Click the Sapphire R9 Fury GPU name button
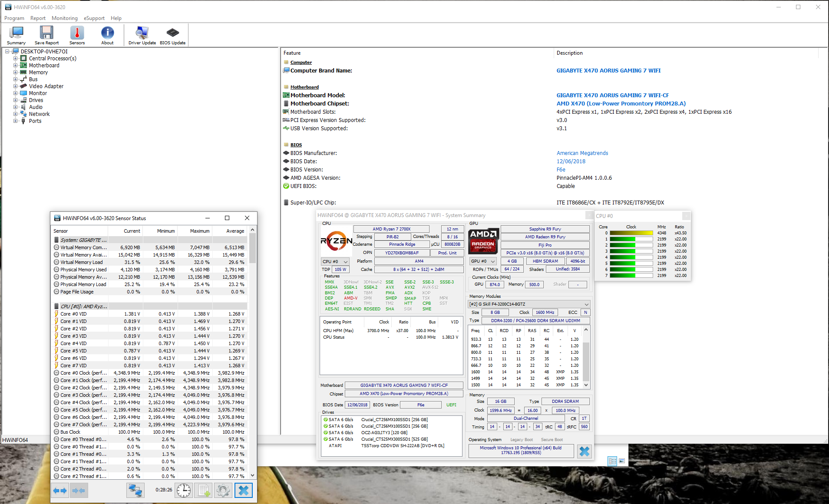Viewport: 829px width, 504px height. [x=545, y=229]
